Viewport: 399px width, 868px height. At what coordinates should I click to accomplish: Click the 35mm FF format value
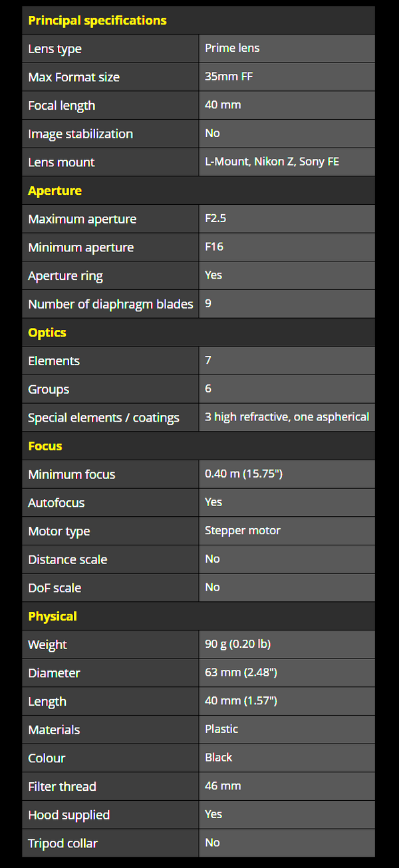(x=229, y=76)
